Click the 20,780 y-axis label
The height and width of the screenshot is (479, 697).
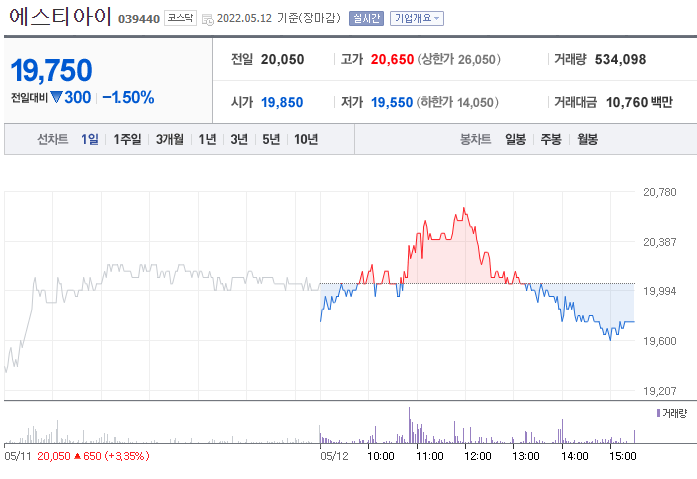tap(660, 192)
